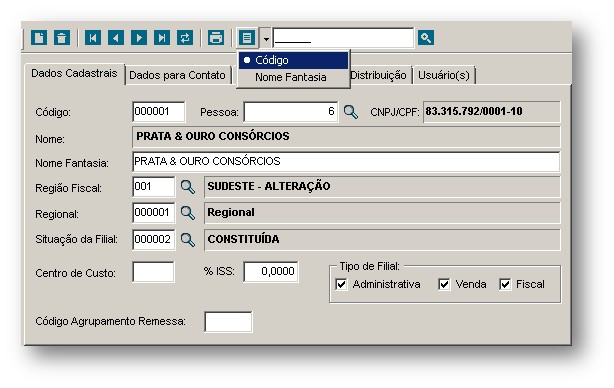Click the new record document icon
The height and width of the screenshot is (388, 614).
[39, 38]
